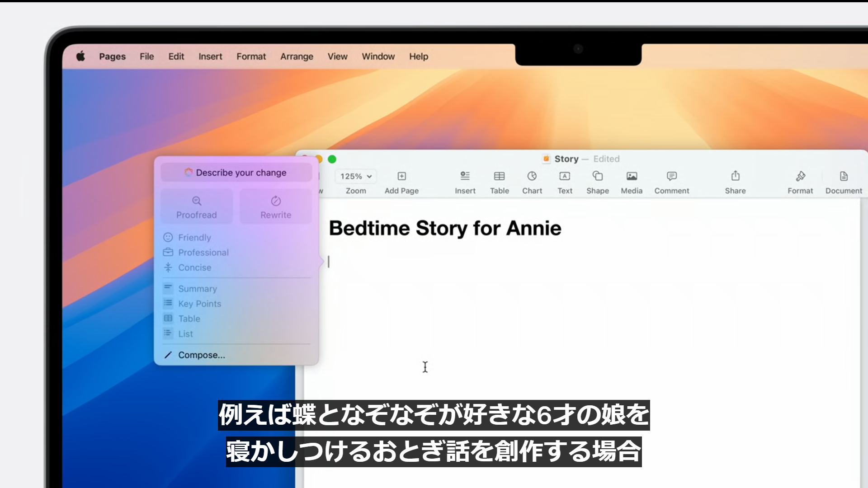Click the green full-screen window button

click(x=332, y=159)
